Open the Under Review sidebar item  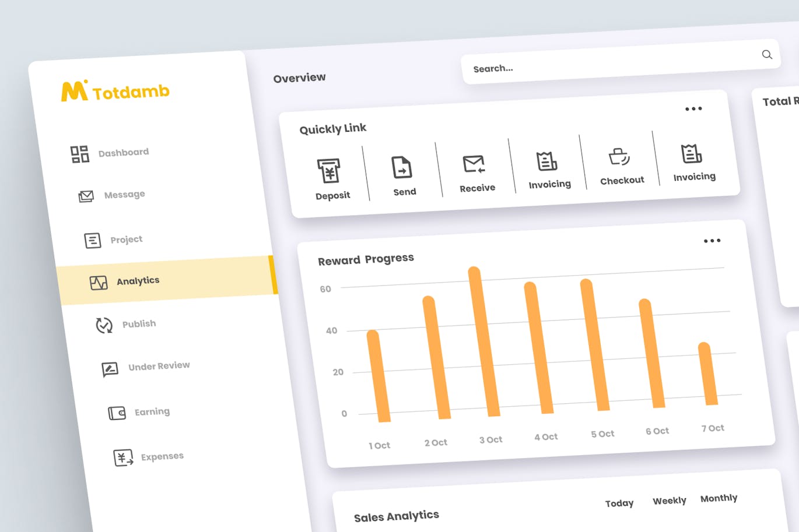(159, 366)
